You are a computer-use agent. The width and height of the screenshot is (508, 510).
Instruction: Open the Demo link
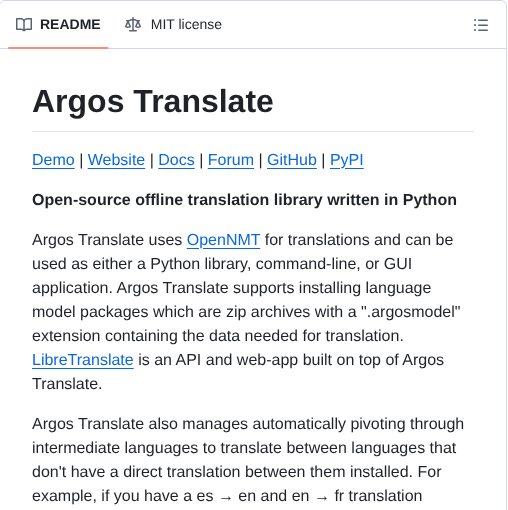click(53, 160)
